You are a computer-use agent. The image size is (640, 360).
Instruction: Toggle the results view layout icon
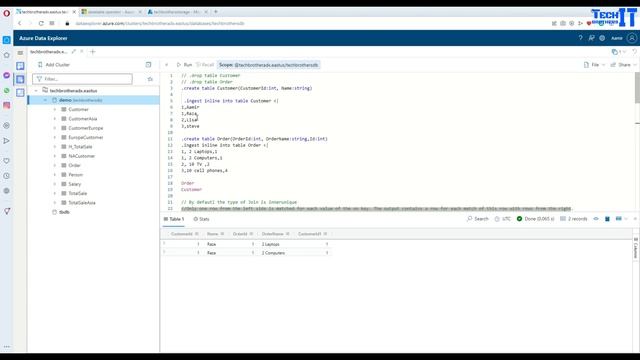pyautogui.click(x=619, y=219)
